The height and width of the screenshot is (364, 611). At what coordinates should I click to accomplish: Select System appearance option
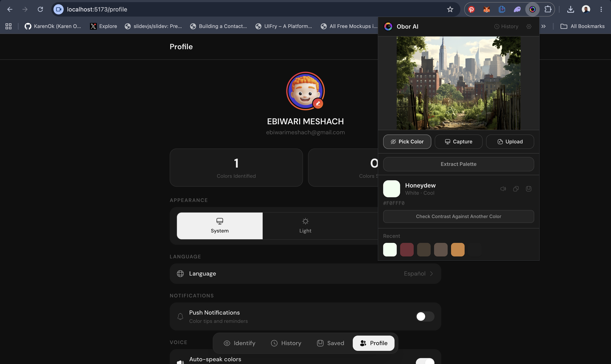(x=220, y=226)
